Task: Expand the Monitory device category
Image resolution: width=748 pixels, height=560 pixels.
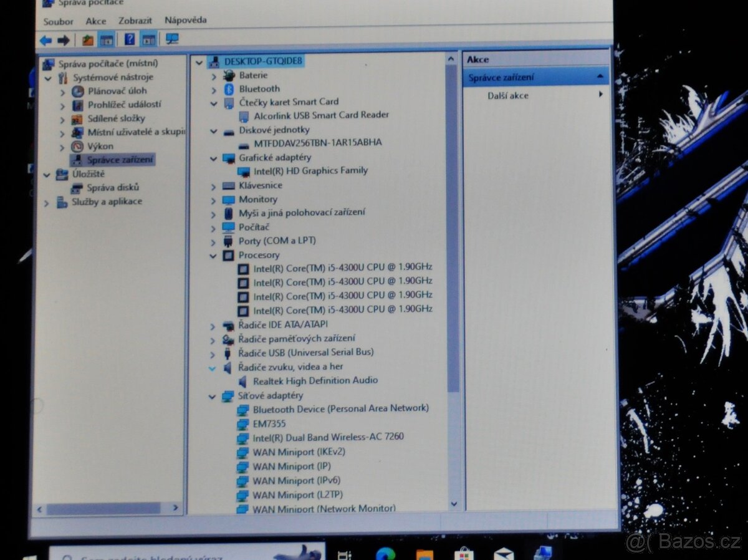Action: point(214,199)
